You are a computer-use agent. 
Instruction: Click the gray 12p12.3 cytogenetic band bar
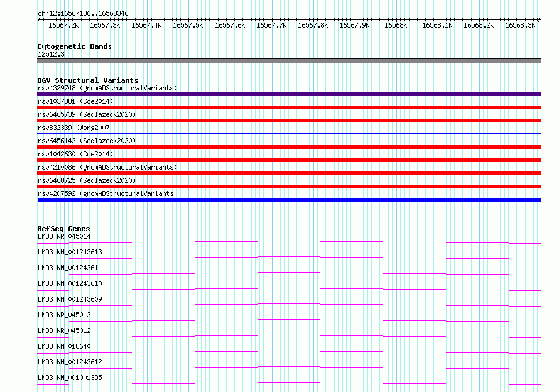point(289,61)
